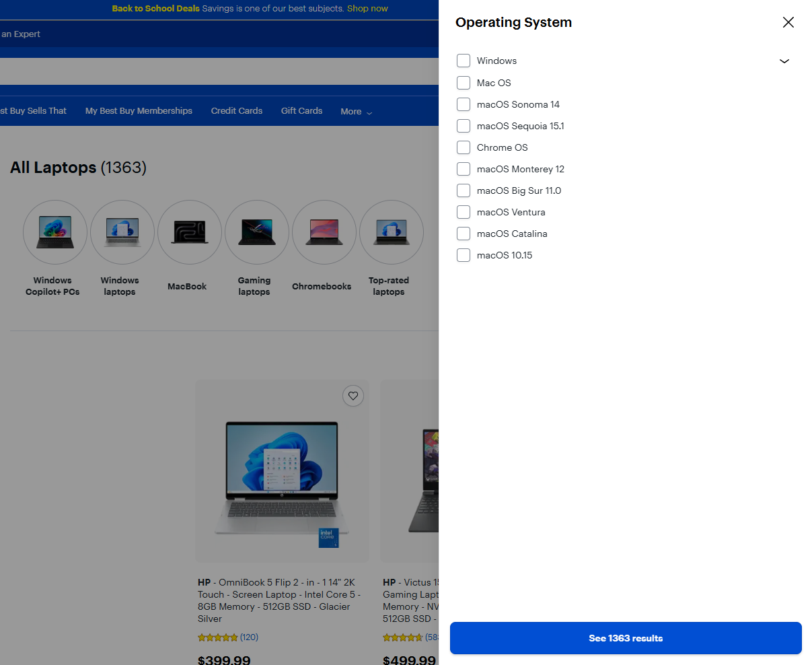Select the macOS Ventura checkbox
Screen dimensions: 812x665
click(464, 212)
